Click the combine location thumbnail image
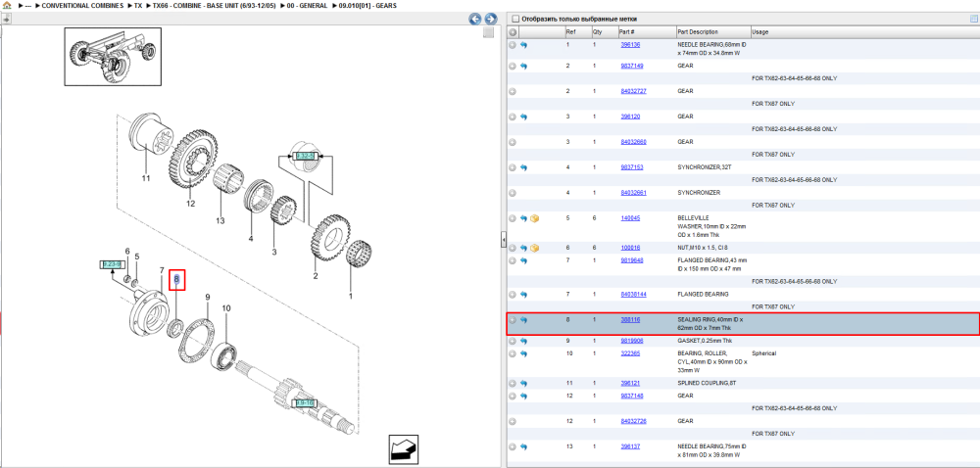Image resolution: width=980 pixels, height=468 pixels. click(x=113, y=56)
